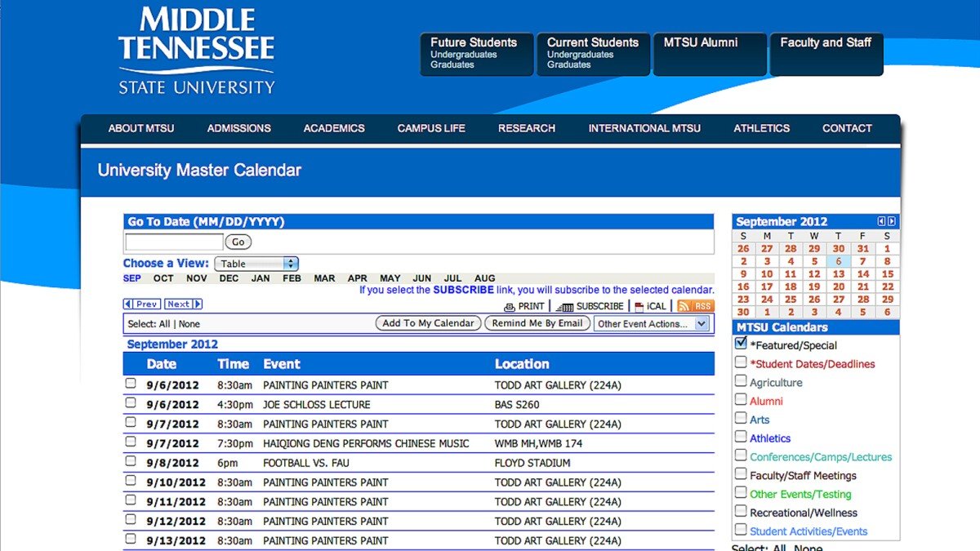Open the ABOUT MTSU menu
This screenshot has width=980, height=551.
point(141,128)
